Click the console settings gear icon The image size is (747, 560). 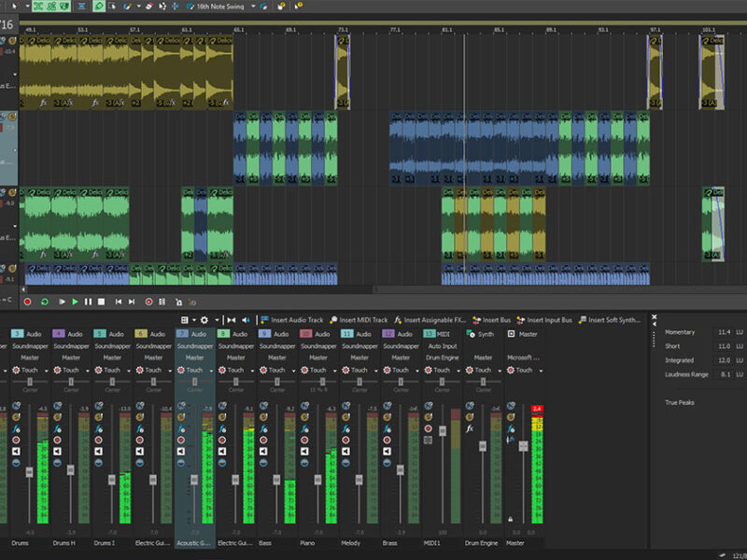pyautogui.click(x=205, y=320)
